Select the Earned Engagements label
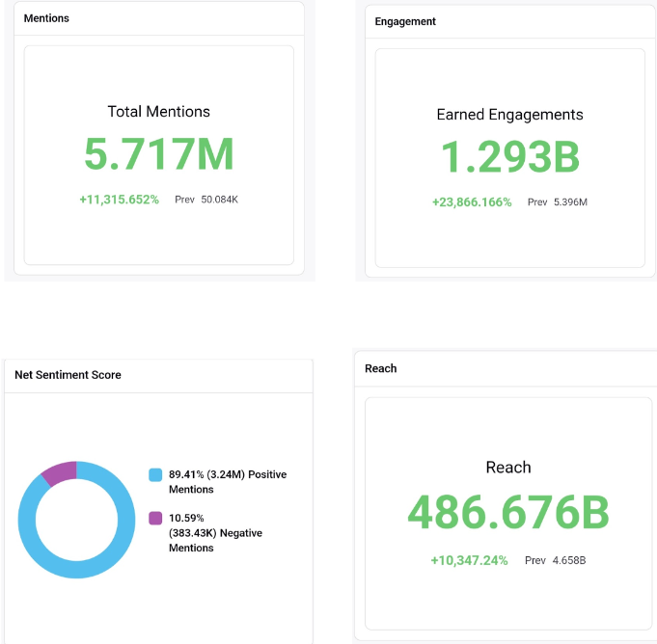657x644 pixels. point(509,115)
